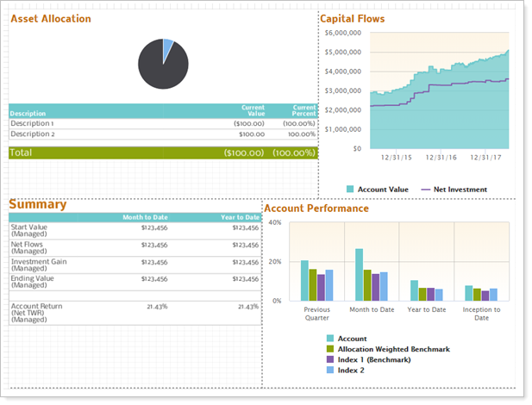Click the Account Value legend swatch
The height and width of the screenshot is (405, 532).
tap(351, 190)
